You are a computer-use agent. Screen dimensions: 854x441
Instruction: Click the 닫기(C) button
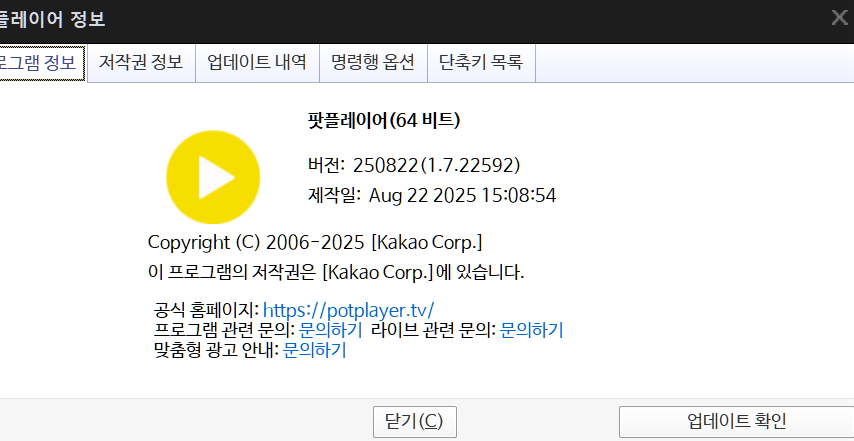[x=414, y=421]
